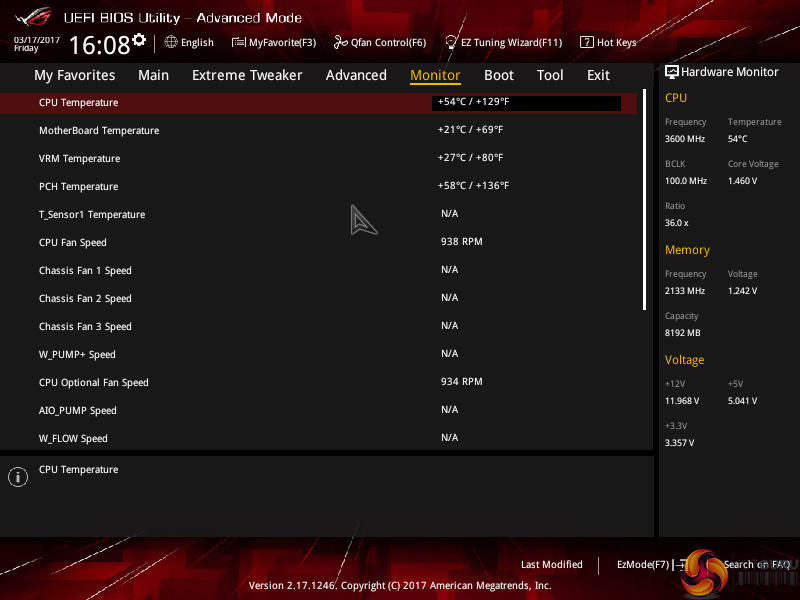Open the Exit tab
Image resolution: width=800 pixels, height=600 pixels.
pos(598,75)
